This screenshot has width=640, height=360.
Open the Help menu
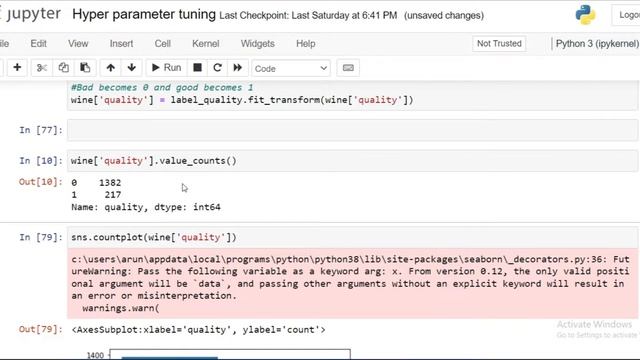(x=306, y=44)
